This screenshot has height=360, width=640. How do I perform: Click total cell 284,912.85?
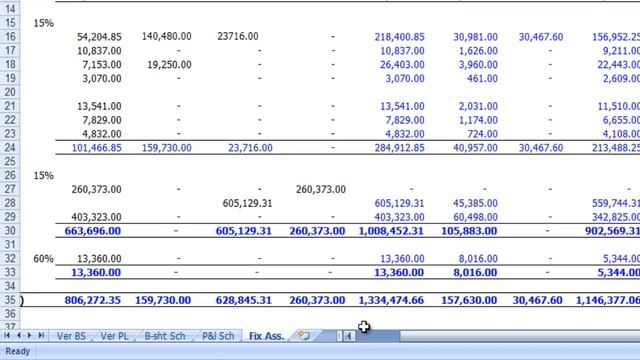coord(400,148)
